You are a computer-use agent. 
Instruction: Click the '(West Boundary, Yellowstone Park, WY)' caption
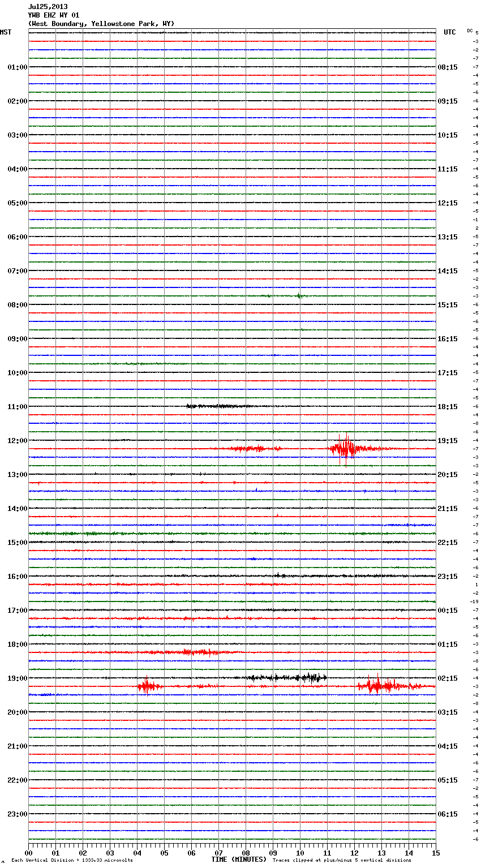pos(101,24)
